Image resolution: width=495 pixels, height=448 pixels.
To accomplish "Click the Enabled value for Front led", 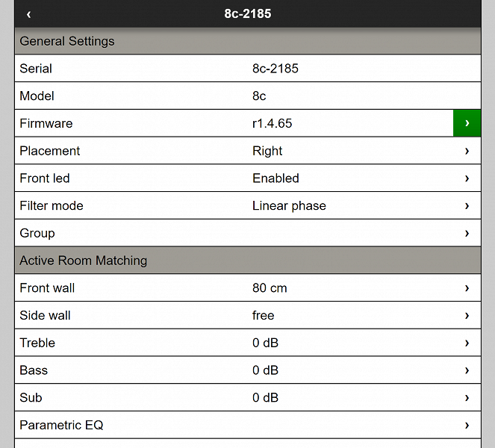I will pyautogui.click(x=275, y=178).
